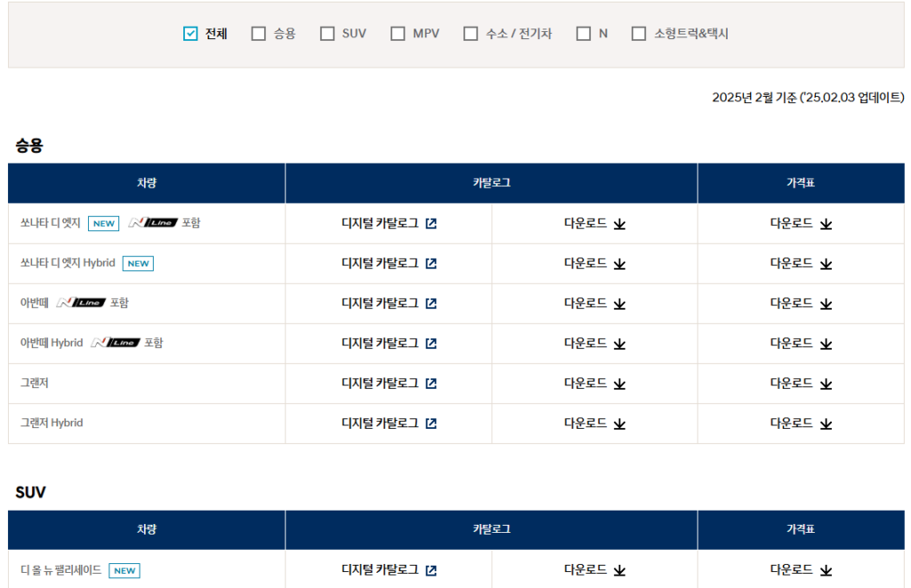
Task: Click price list download arrow for 그랜저
Action: [x=826, y=384]
